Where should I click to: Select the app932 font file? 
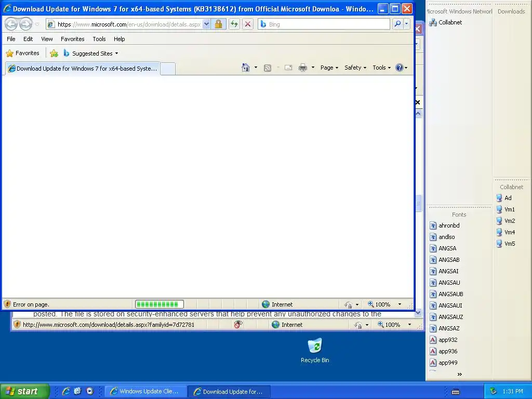coord(444,340)
